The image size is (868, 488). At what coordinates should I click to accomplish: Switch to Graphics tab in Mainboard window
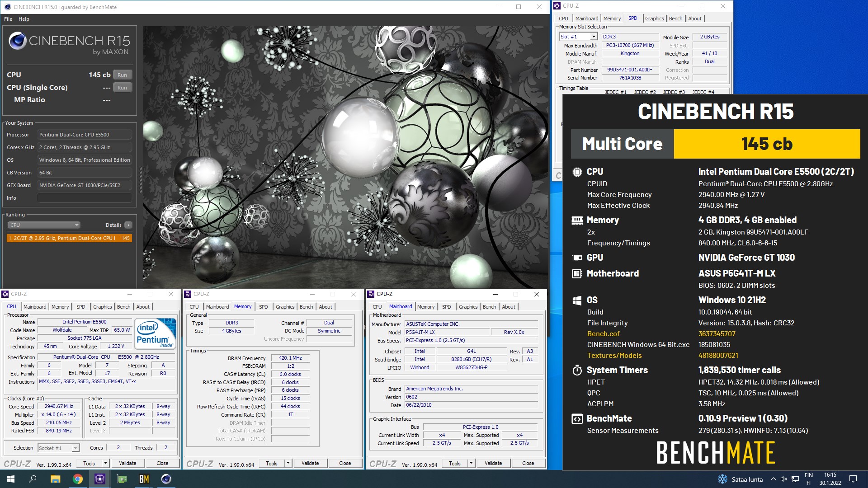pos(468,307)
